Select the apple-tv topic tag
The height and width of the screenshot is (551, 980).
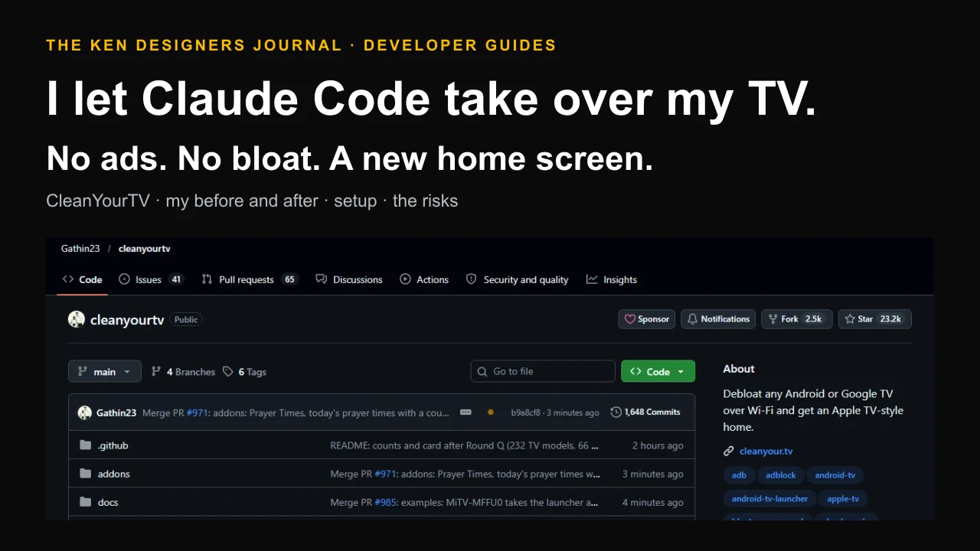click(843, 499)
